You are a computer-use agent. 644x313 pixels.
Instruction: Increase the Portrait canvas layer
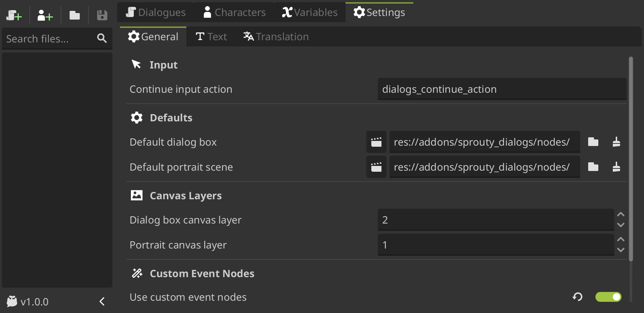point(621,239)
